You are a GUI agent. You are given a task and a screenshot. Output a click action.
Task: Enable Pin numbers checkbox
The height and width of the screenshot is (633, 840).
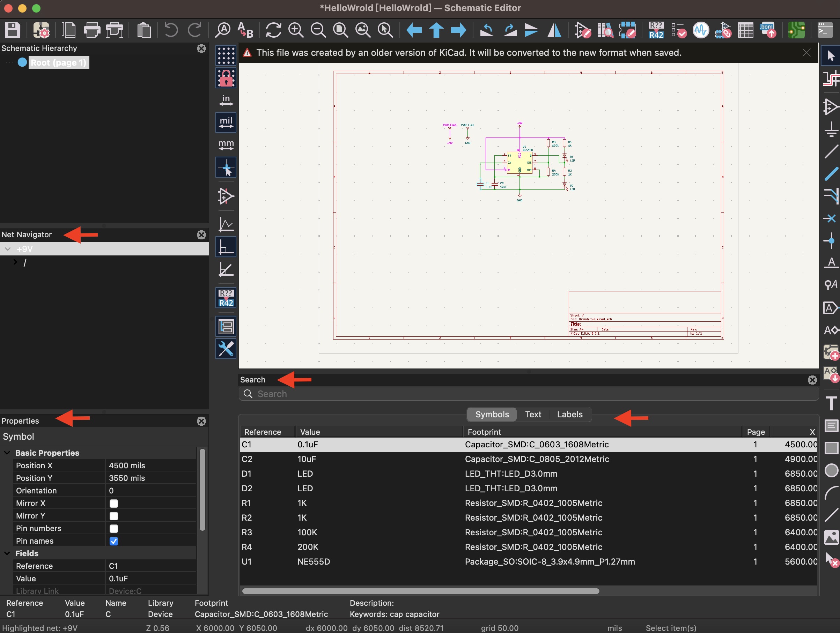click(x=113, y=528)
